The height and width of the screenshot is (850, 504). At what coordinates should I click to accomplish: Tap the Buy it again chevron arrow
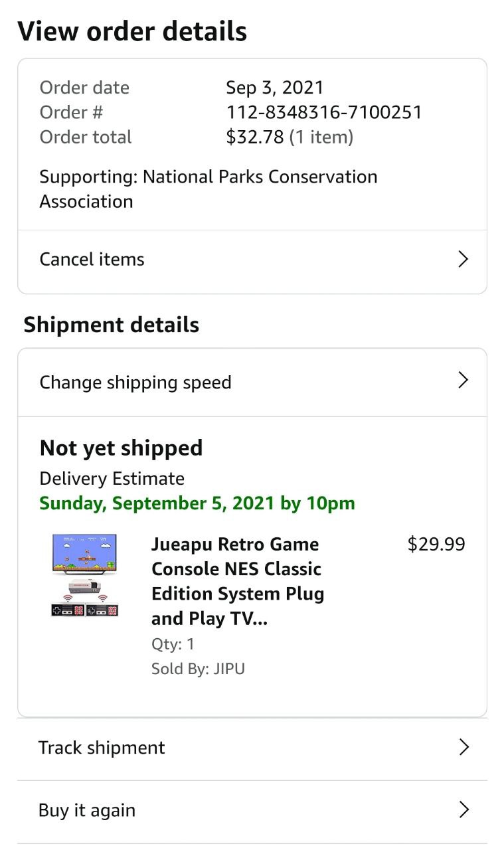click(x=464, y=810)
